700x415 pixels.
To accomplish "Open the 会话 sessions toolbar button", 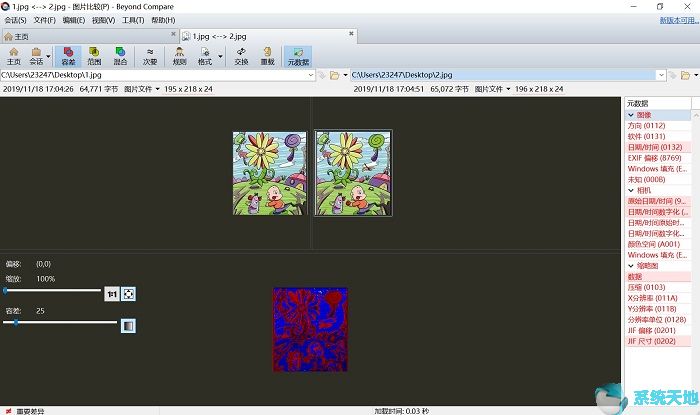I will [x=36, y=56].
